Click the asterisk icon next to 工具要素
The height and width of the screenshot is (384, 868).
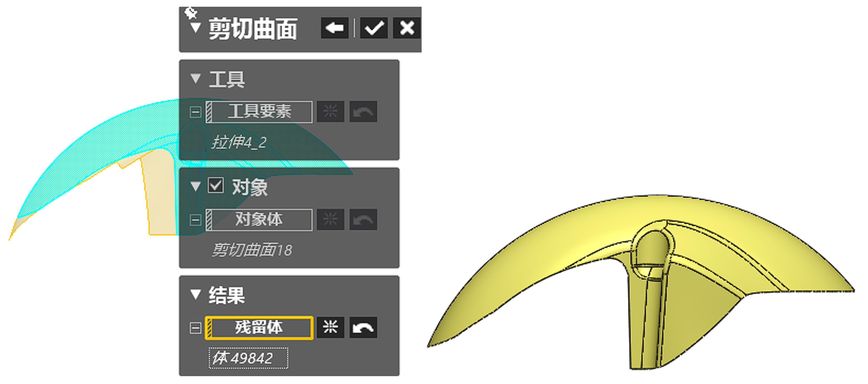coord(330,112)
